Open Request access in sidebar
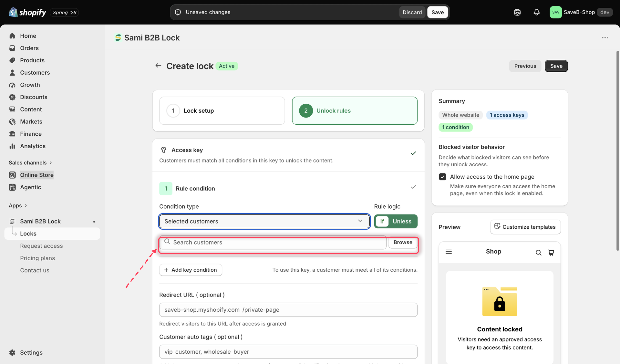The width and height of the screenshot is (620, 364). [41, 246]
